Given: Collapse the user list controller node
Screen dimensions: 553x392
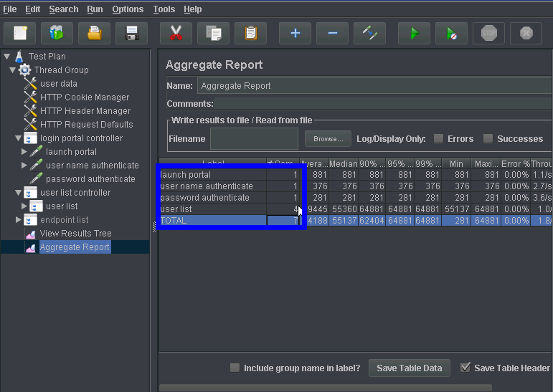Looking at the screenshot, I should pos(19,193).
